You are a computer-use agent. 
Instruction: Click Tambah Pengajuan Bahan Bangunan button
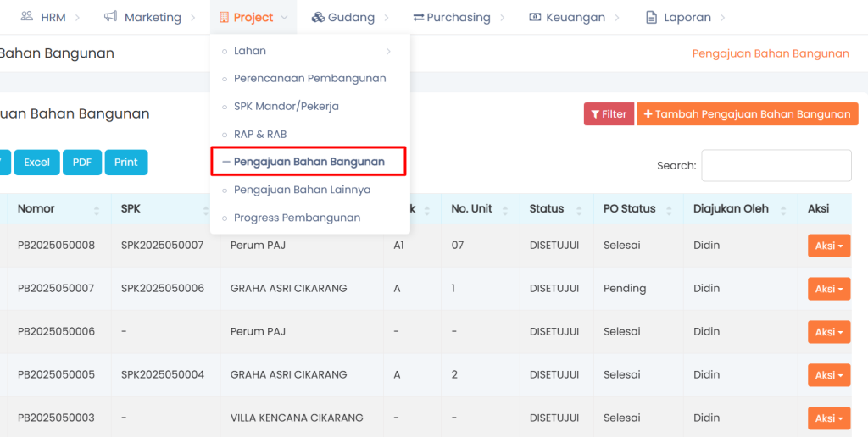click(x=747, y=114)
